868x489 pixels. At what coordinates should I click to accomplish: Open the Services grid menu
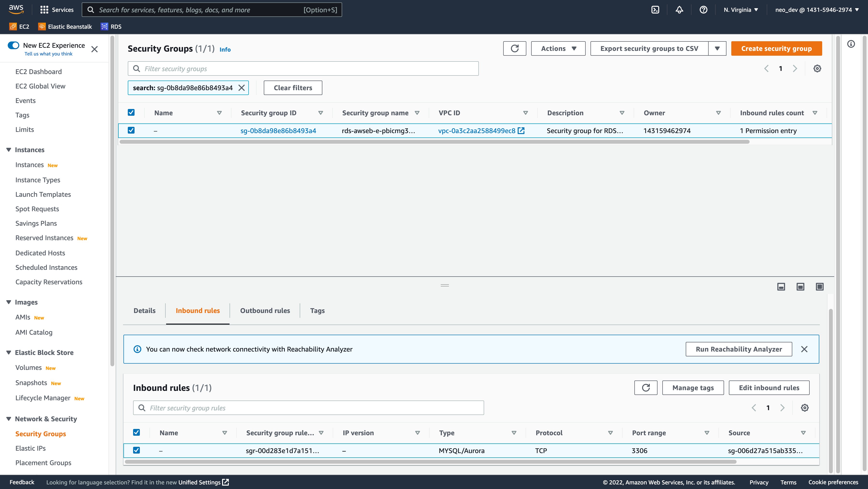coord(57,10)
